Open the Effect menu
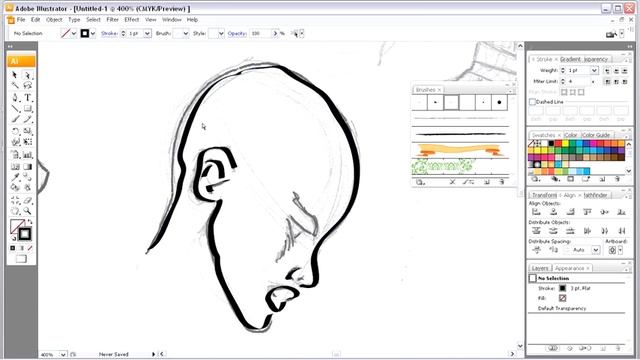The width and height of the screenshot is (640, 360). click(x=131, y=20)
